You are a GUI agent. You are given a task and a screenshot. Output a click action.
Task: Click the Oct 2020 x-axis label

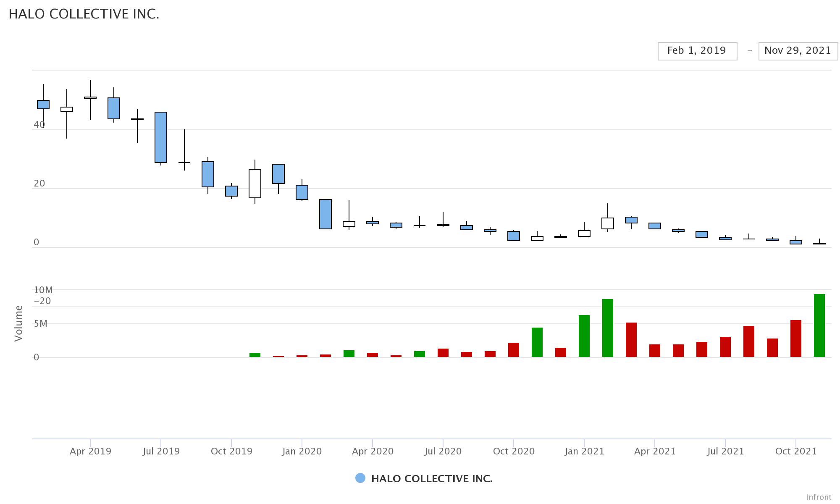click(514, 451)
